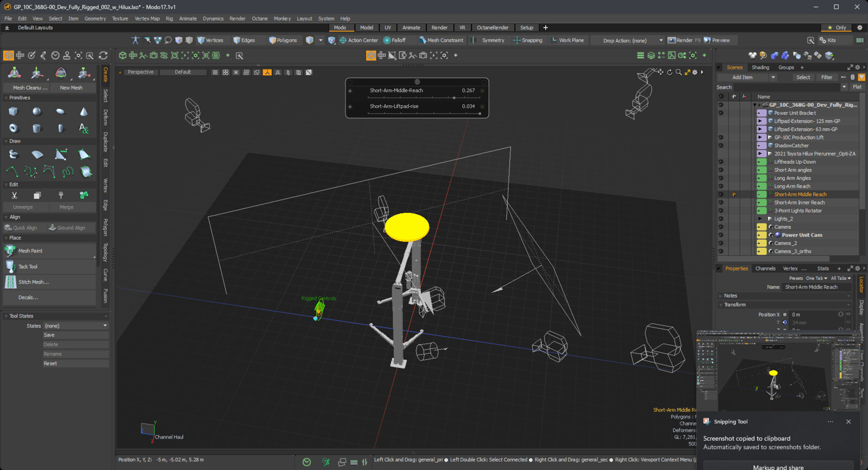Viewport: 868px width, 470px height.
Task: Toggle Symmetry mode
Action: pyautogui.click(x=489, y=40)
